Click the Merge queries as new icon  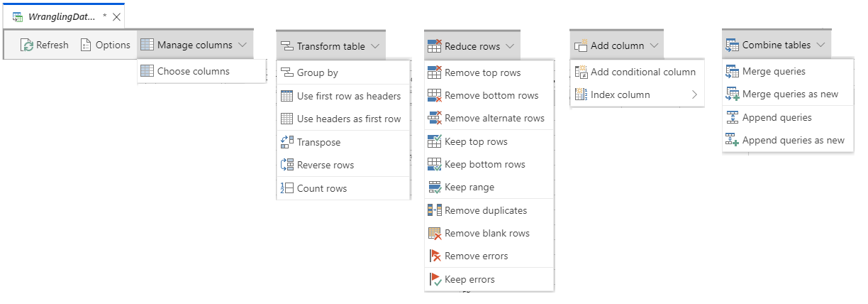tap(733, 94)
